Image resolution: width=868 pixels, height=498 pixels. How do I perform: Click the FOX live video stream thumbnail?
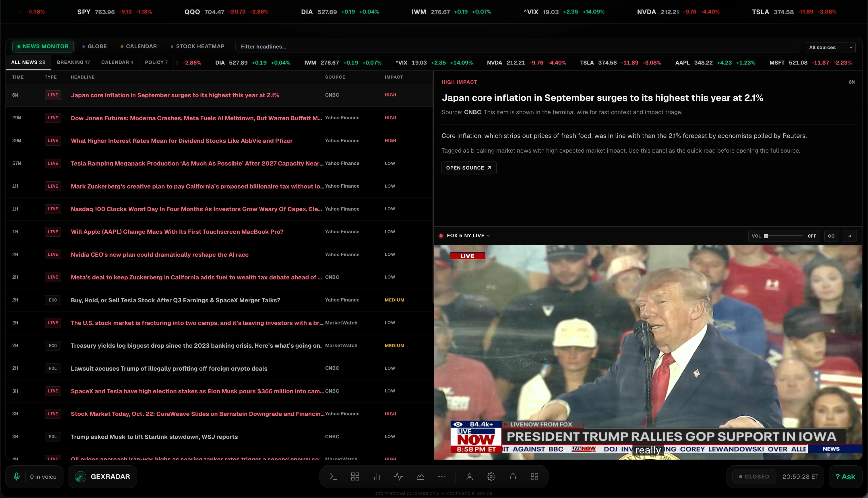tap(648, 352)
